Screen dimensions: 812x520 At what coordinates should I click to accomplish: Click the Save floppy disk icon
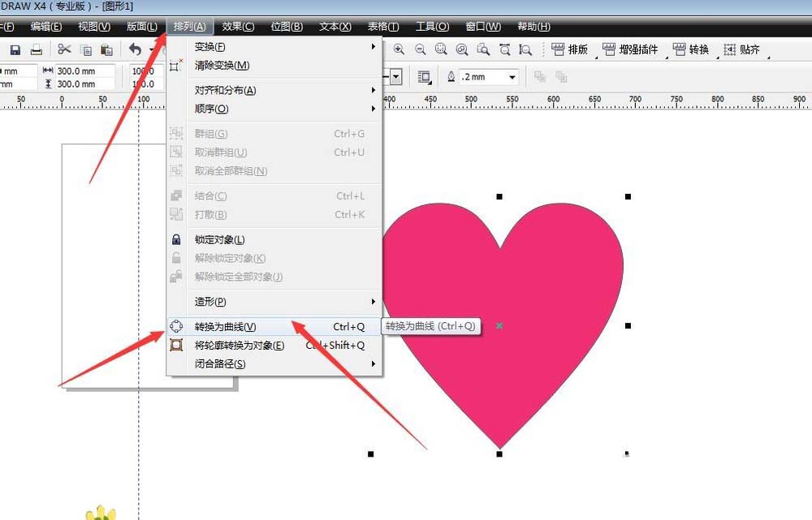tap(15, 49)
